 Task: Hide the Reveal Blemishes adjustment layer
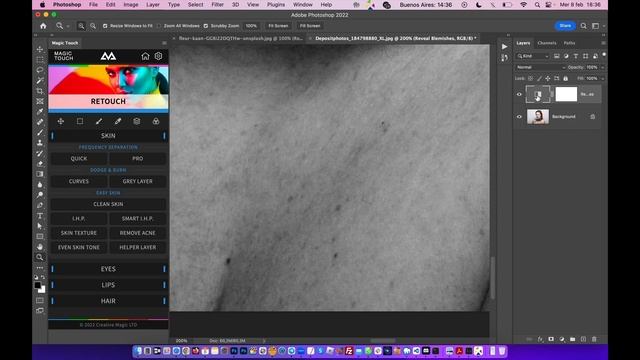[519, 94]
